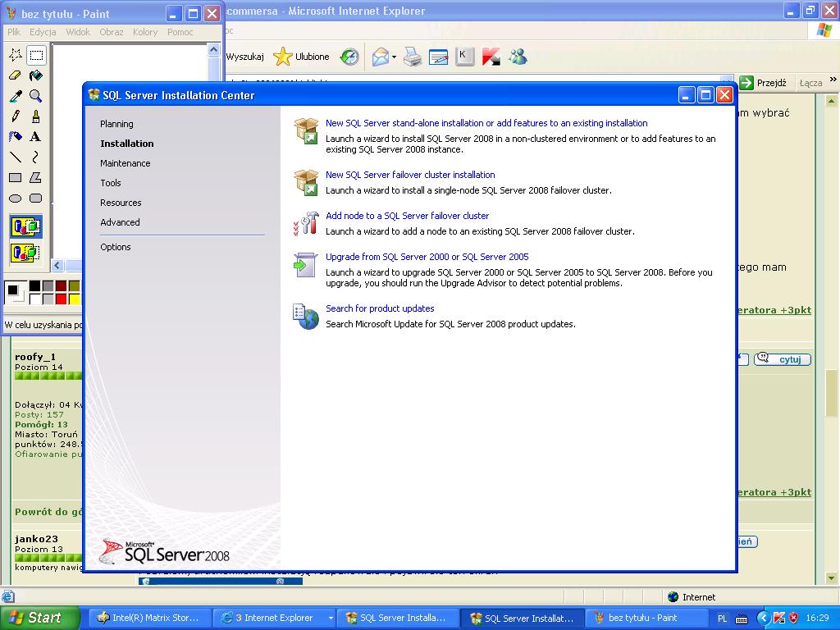Click Paint canvas vertical scrollbar up arrow
The width and height of the screenshot is (840, 630).
214,50
